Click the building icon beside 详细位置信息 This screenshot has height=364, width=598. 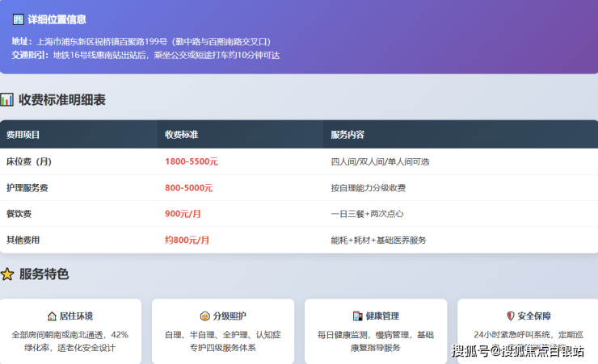tap(18, 19)
